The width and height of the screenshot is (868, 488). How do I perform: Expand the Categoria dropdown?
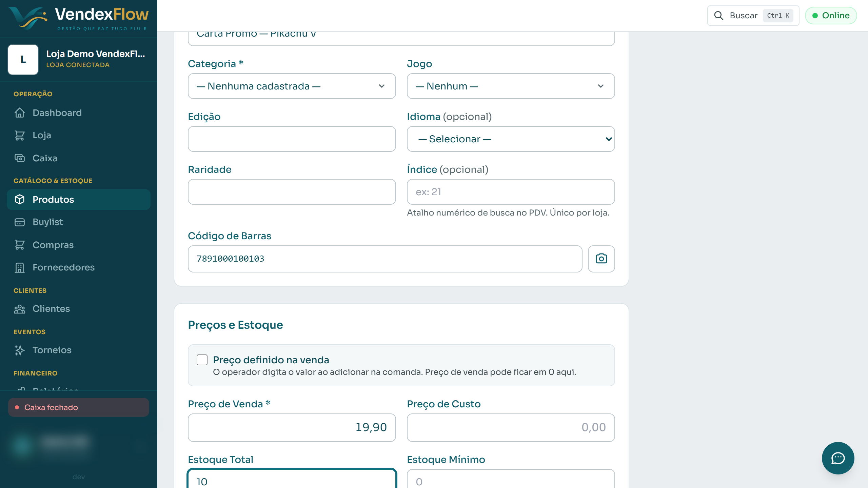tap(292, 86)
